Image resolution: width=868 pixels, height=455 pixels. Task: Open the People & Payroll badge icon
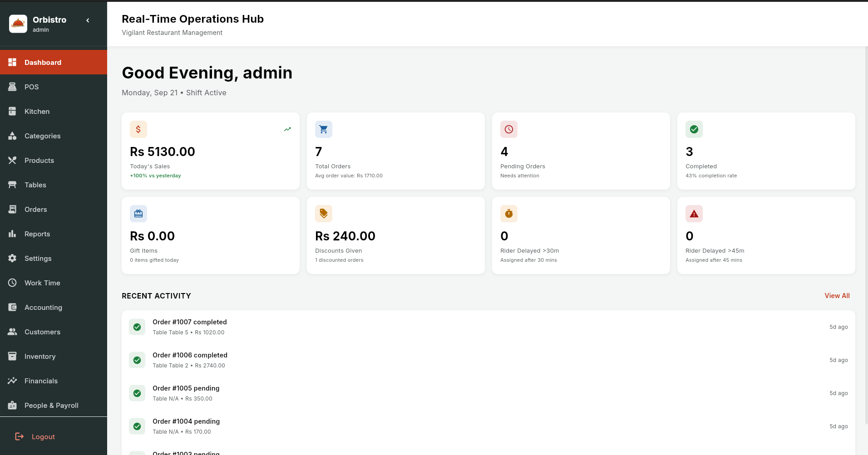click(x=12, y=405)
